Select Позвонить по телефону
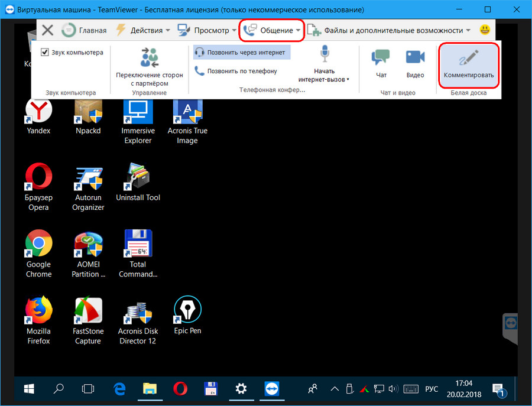 point(236,71)
